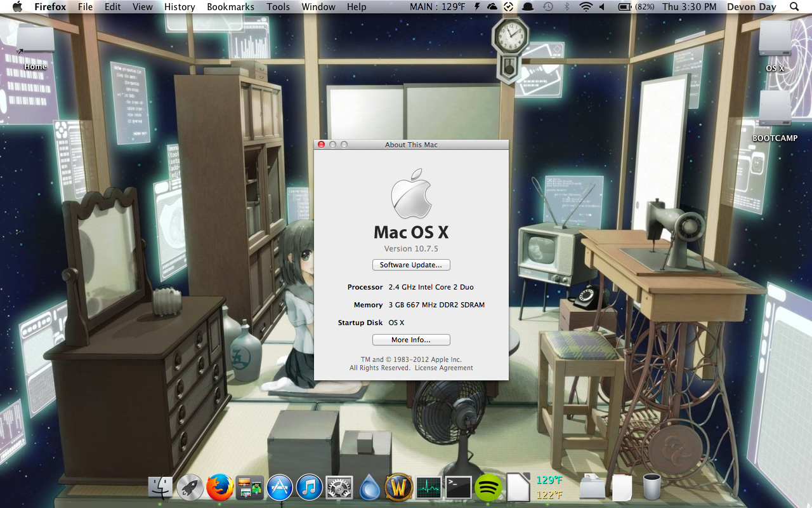The height and width of the screenshot is (508, 812).
Task: Click the About This Mac title bar
Action: (x=411, y=145)
